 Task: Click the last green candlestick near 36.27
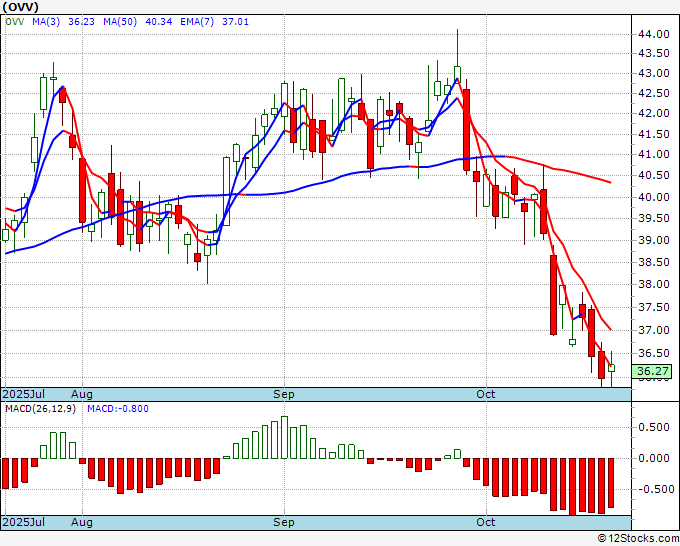pyautogui.click(x=611, y=368)
